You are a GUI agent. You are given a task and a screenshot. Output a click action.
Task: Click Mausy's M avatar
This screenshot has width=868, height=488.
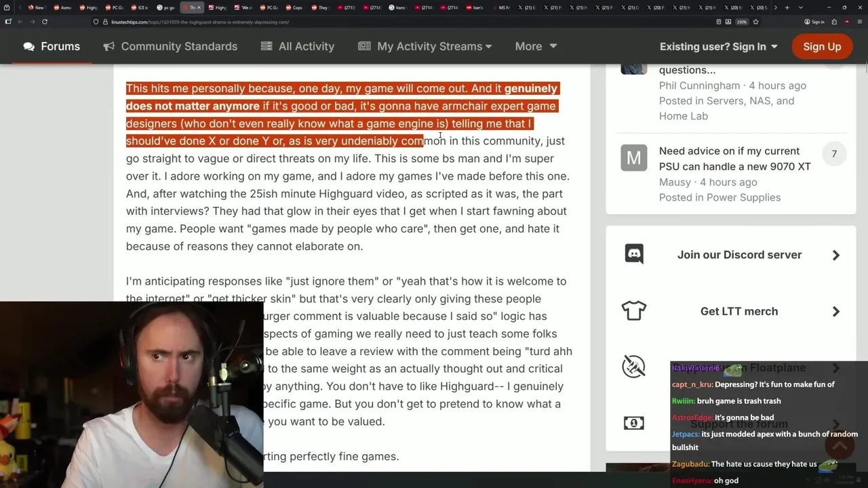(634, 158)
